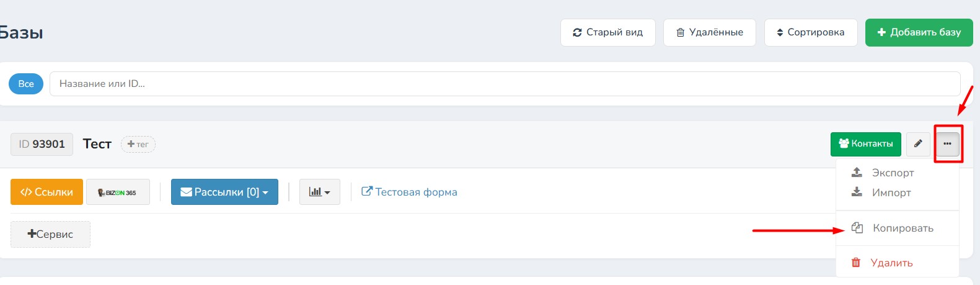Open the bar chart statistics dropdown
This screenshot has height=285, width=980.
tap(319, 192)
